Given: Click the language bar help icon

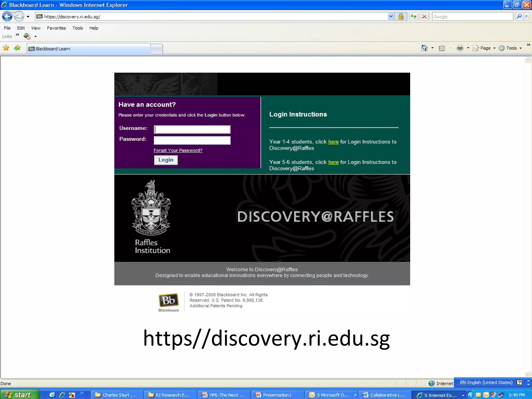Looking at the screenshot, I should pos(519,382).
